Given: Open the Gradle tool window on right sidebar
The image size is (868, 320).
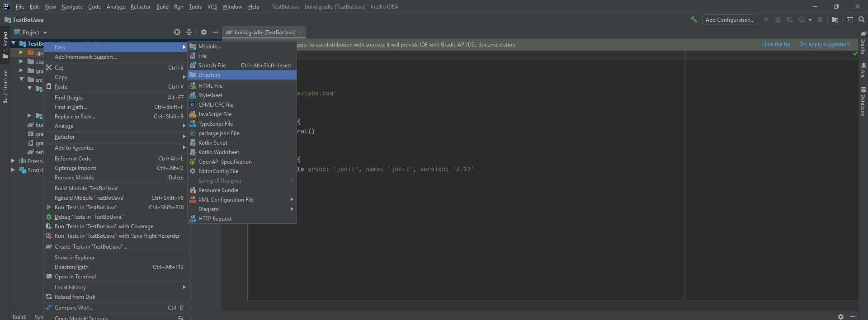Looking at the screenshot, I should point(863,42).
